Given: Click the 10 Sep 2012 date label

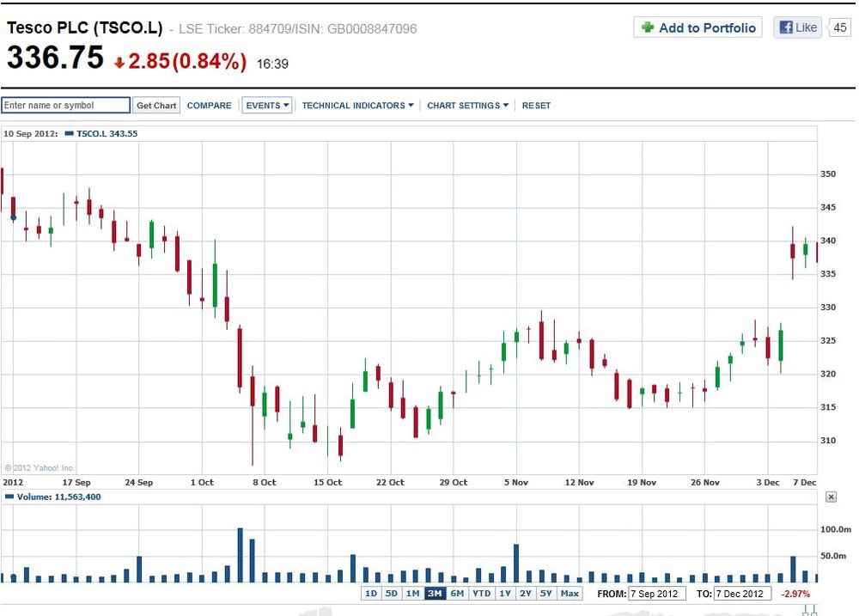Looking at the screenshot, I should [30, 134].
